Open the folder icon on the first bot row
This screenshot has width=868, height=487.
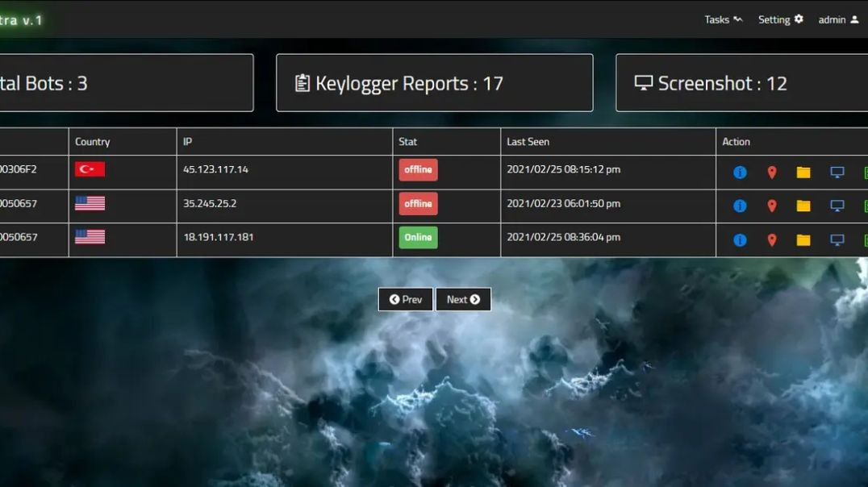[803, 171]
